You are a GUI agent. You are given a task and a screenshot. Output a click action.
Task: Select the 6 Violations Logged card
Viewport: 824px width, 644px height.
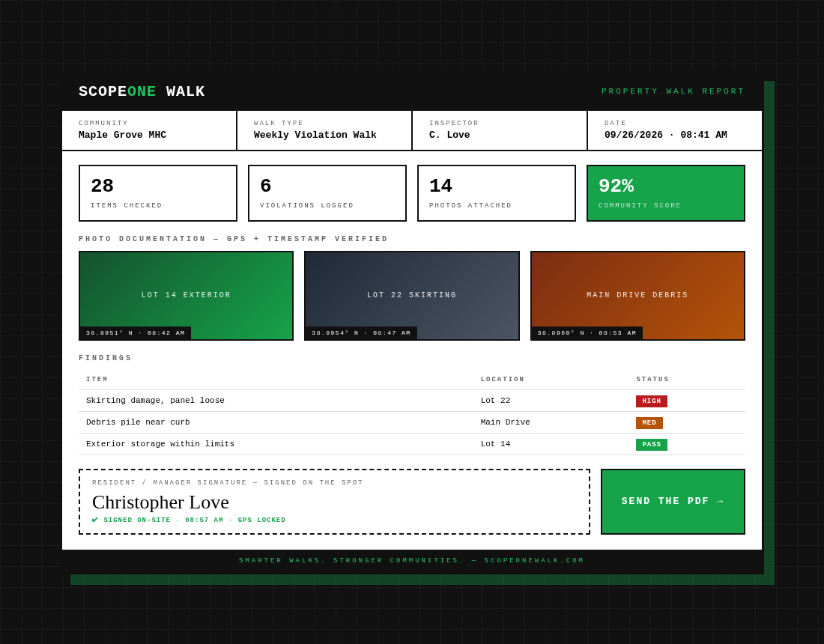point(327,193)
